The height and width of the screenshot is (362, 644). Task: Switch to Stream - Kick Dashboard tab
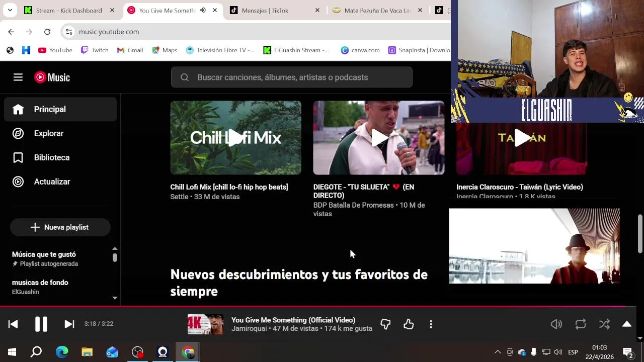[68, 10]
